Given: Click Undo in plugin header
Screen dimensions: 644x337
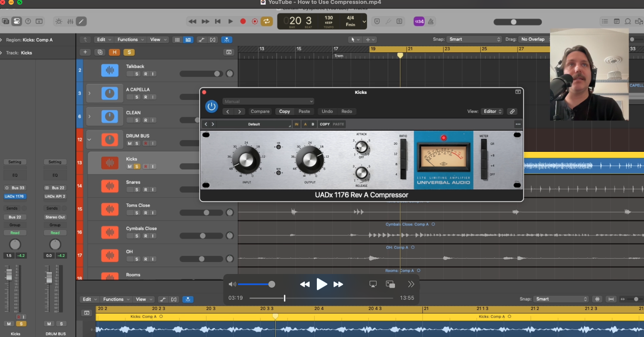Looking at the screenshot, I should [x=327, y=111].
